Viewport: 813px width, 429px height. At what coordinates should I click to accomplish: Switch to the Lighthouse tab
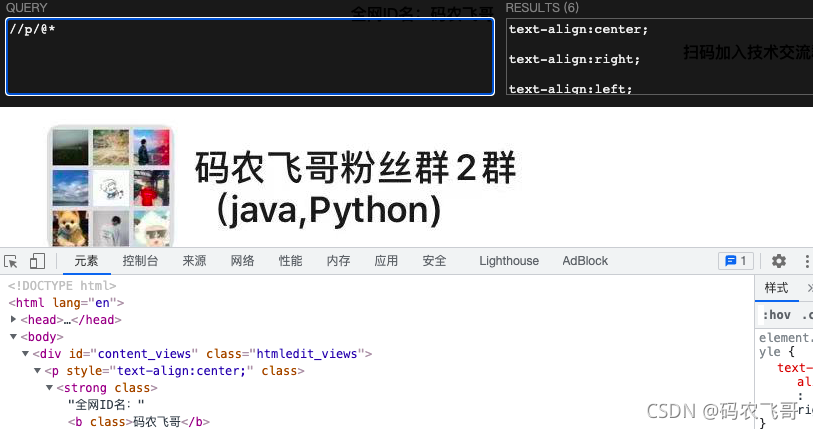[x=509, y=261]
